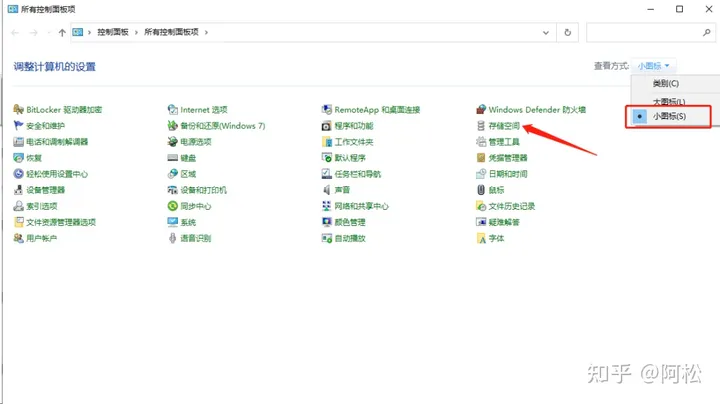Open 工作文件夹 icon

coord(326,141)
